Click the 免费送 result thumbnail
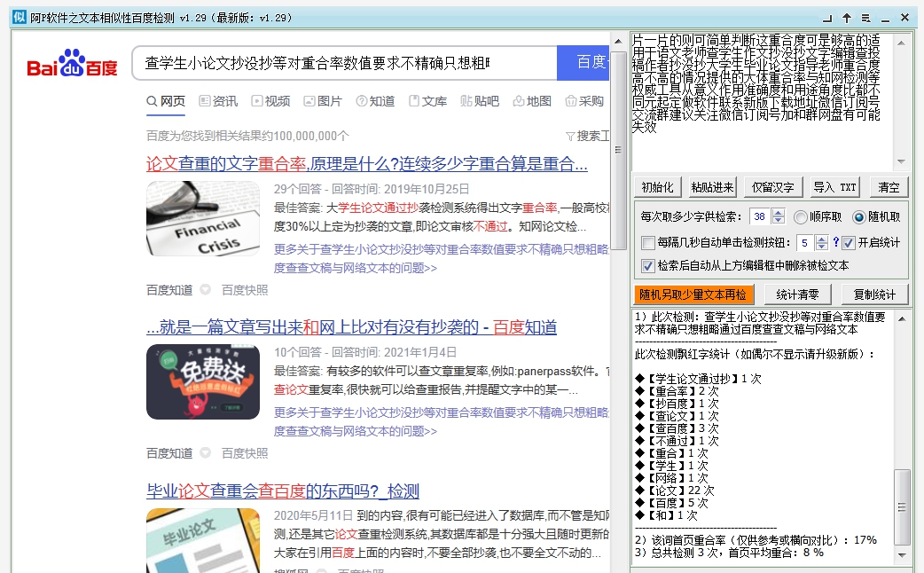924x573 pixels. pyautogui.click(x=203, y=382)
